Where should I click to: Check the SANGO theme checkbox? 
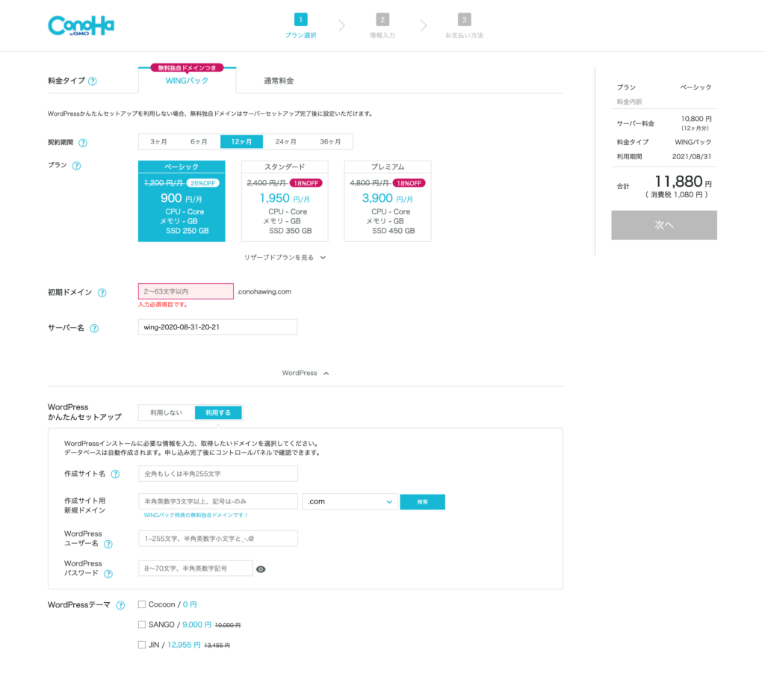click(142, 625)
